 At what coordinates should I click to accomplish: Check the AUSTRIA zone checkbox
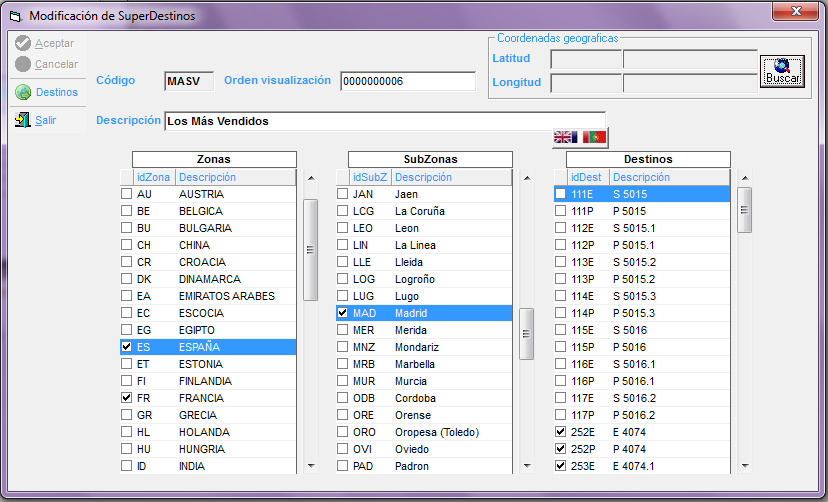click(126, 194)
